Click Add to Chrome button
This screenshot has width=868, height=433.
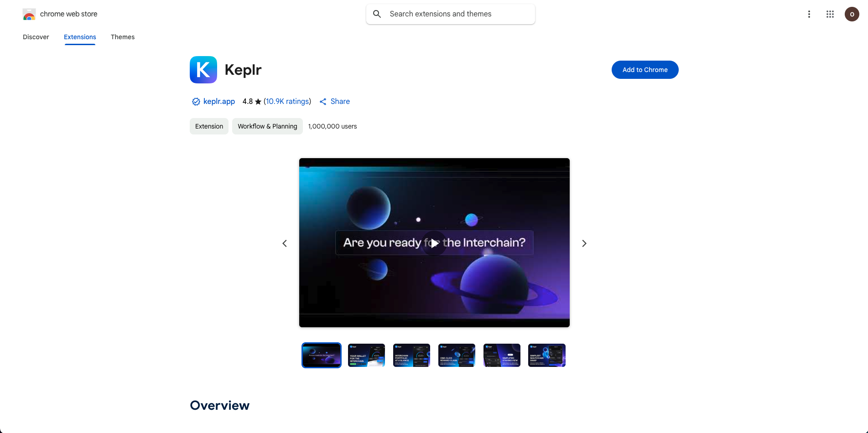[645, 70]
